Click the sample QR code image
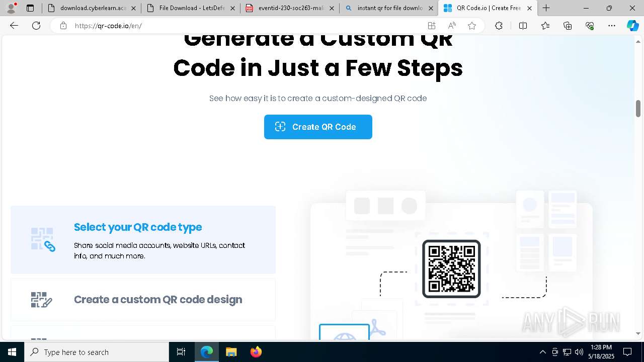Image resolution: width=644 pixels, height=362 pixels. pyautogui.click(x=451, y=269)
